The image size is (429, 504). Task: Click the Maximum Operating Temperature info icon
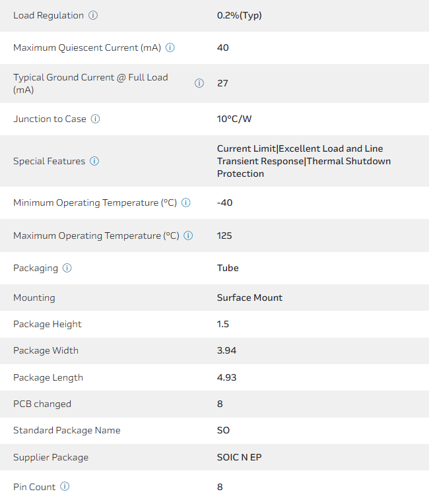(188, 236)
